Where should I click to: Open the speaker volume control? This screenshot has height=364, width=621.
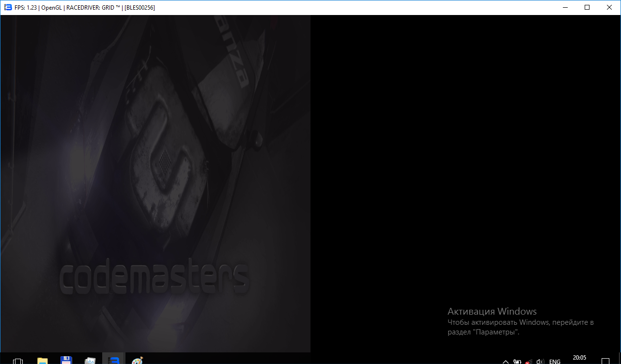click(541, 362)
